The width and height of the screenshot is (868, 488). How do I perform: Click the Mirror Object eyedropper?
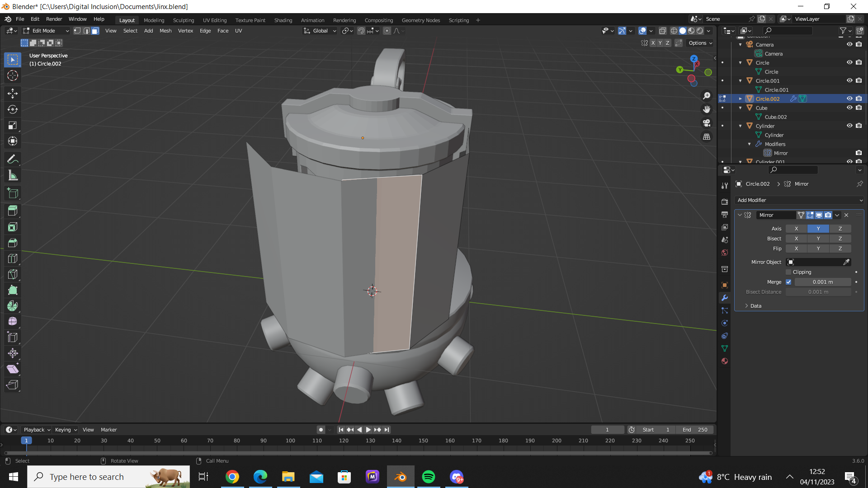(846, 262)
